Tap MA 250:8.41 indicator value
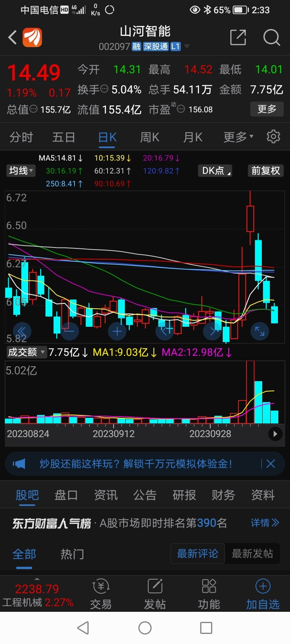The image size is (290, 644). pos(64,184)
